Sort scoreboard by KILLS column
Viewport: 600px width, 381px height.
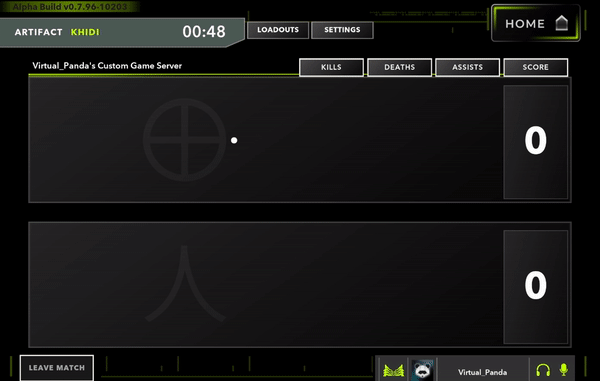pos(331,67)
